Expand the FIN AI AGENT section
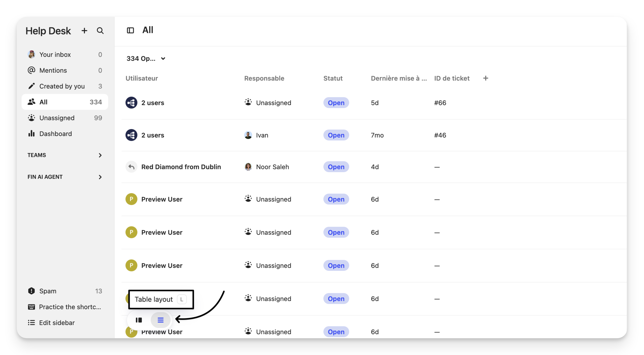 [x=65, y=177]
